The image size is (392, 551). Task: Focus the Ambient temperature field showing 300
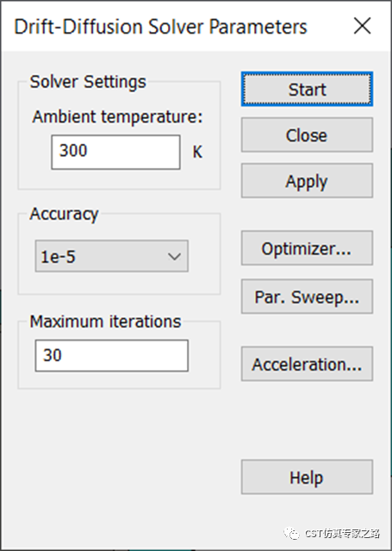116,152
